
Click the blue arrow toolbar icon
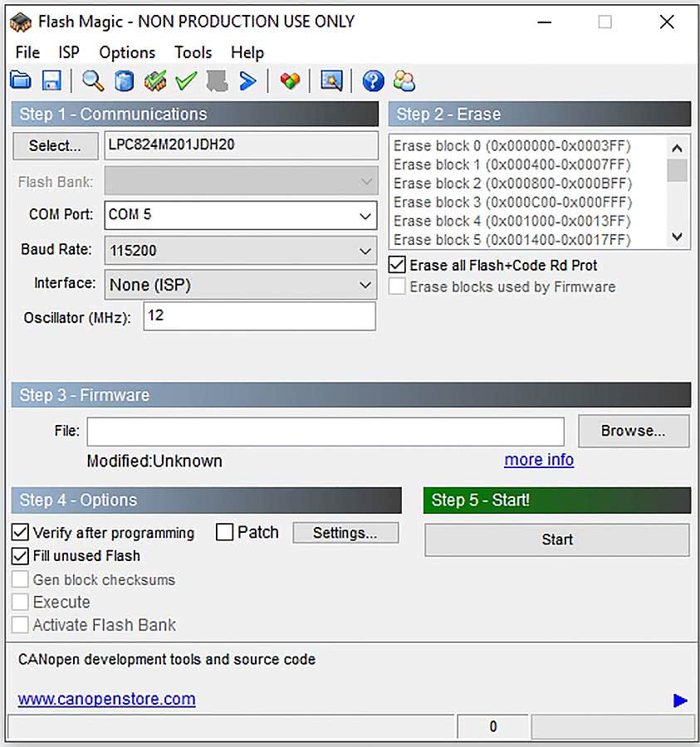[x=247, y=81]
